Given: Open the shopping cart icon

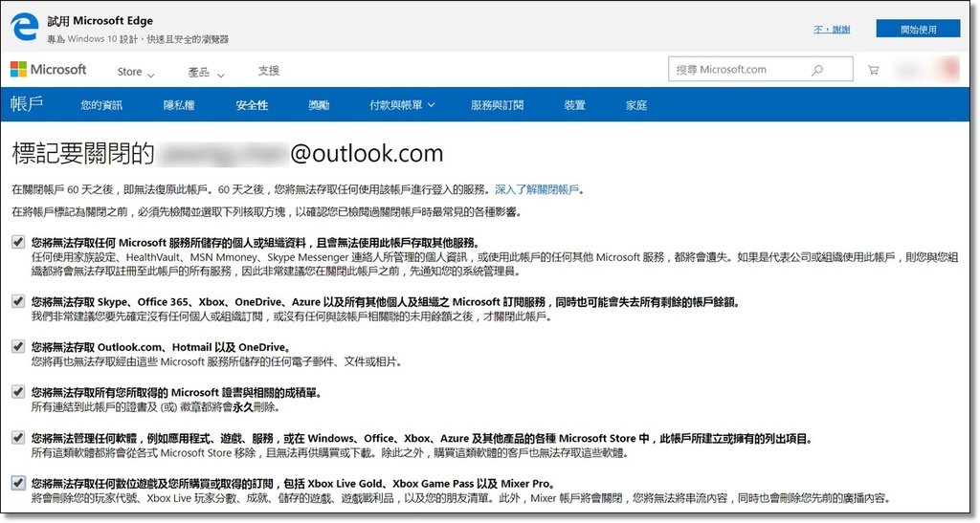Looking at the screenshot, I should pyautogui.click(x=873, y=70).
